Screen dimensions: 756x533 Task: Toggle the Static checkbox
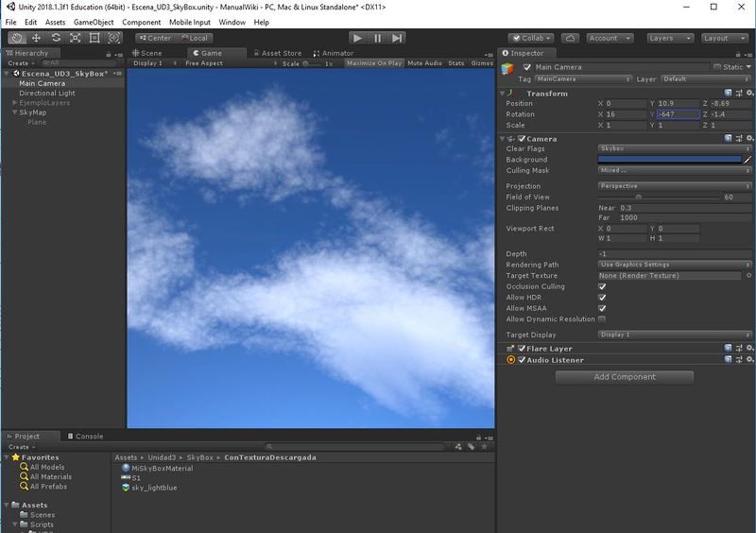717,67
